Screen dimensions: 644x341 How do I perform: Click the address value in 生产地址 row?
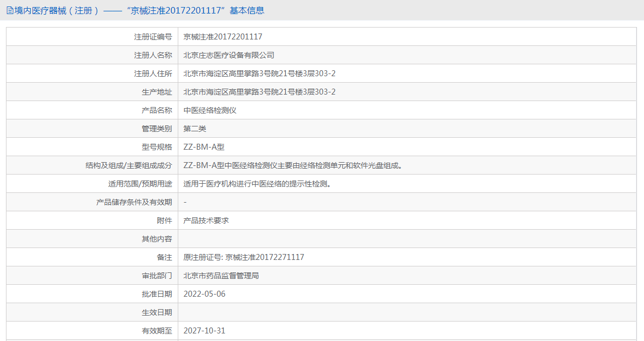coord(259,92)
